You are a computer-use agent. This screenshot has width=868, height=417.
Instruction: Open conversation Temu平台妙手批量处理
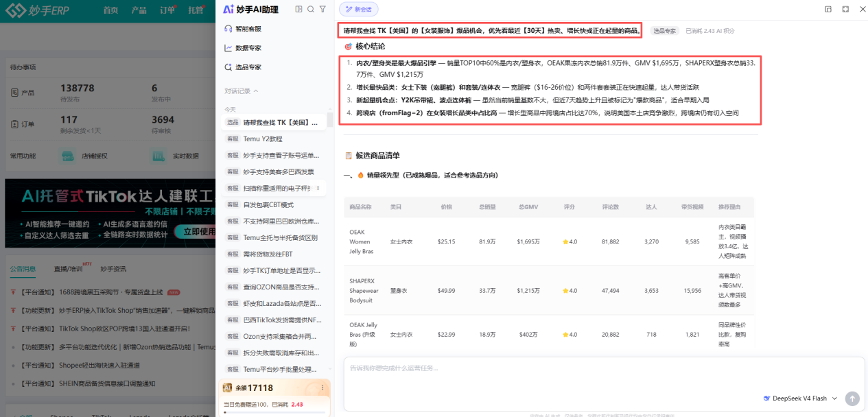coord(273,369)
